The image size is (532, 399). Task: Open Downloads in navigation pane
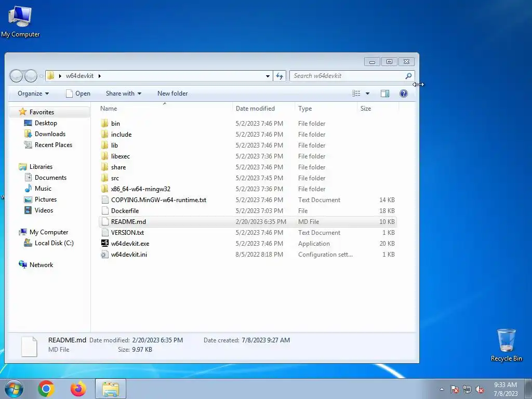click(50, 134)
